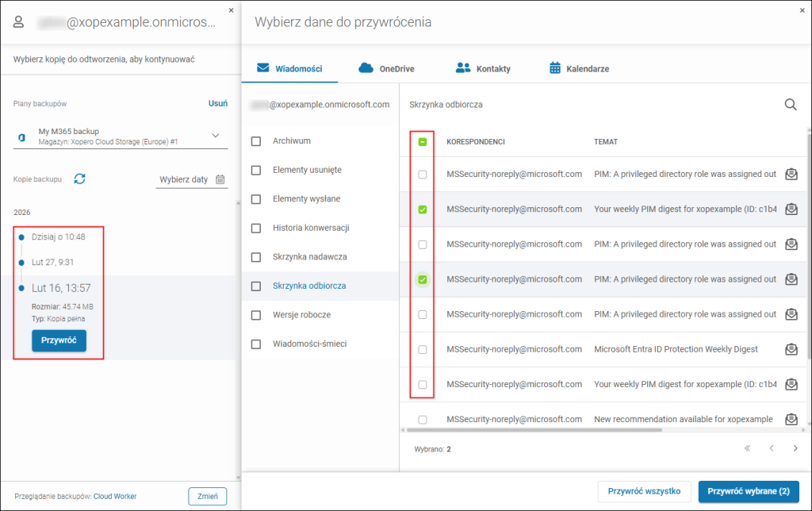812x511 pixels.
Task: Open the calendar icon beside Wybierz daty
Action: click(x=220, y=179)
